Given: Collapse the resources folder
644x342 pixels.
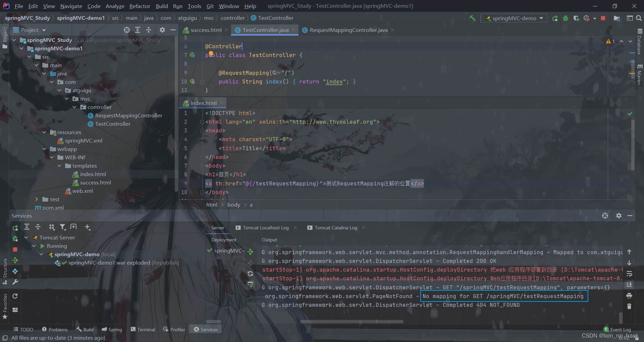Looking at the screenshot, I should 44,132.
